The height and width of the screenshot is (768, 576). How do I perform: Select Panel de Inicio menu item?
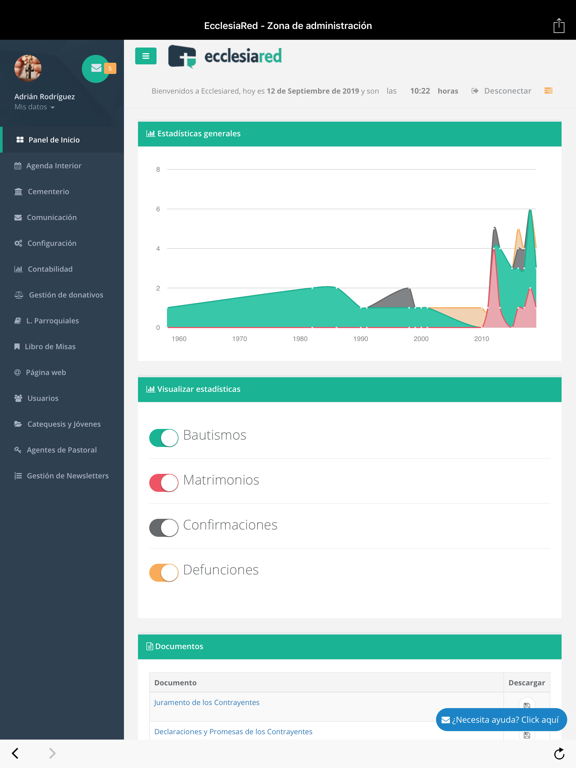coord(62,140)
